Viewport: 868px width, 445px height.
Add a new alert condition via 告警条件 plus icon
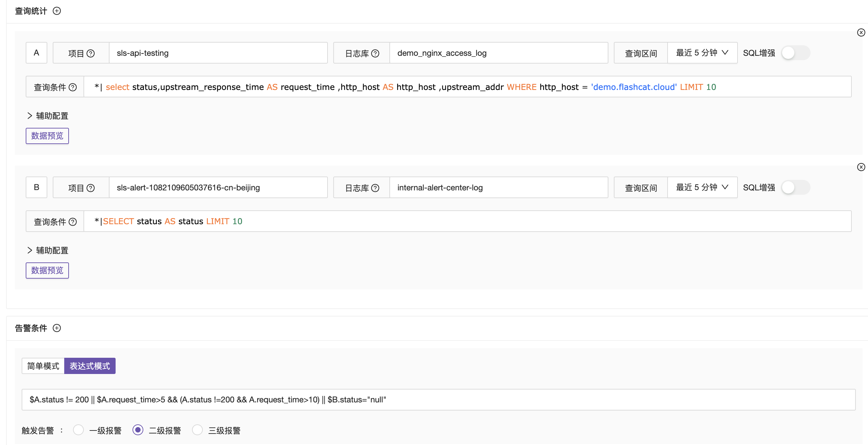coord(57,328)
